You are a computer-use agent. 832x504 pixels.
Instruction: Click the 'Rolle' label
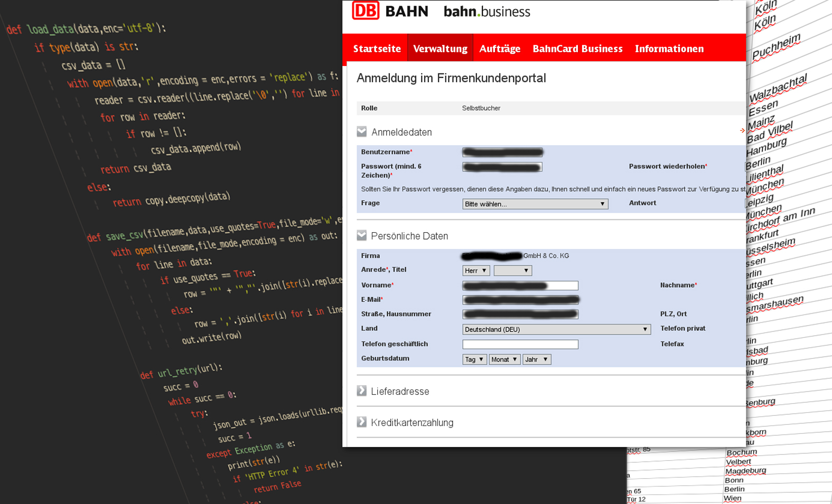point(369,108)
